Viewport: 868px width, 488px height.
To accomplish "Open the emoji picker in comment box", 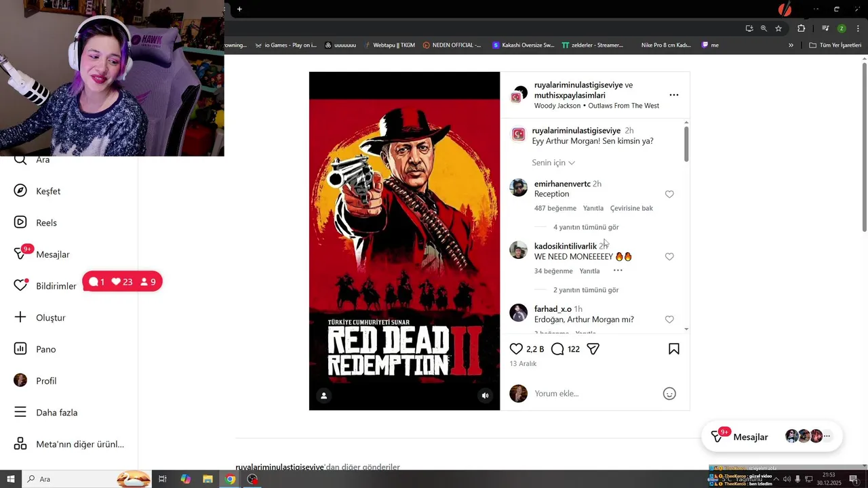I will 669,394.
